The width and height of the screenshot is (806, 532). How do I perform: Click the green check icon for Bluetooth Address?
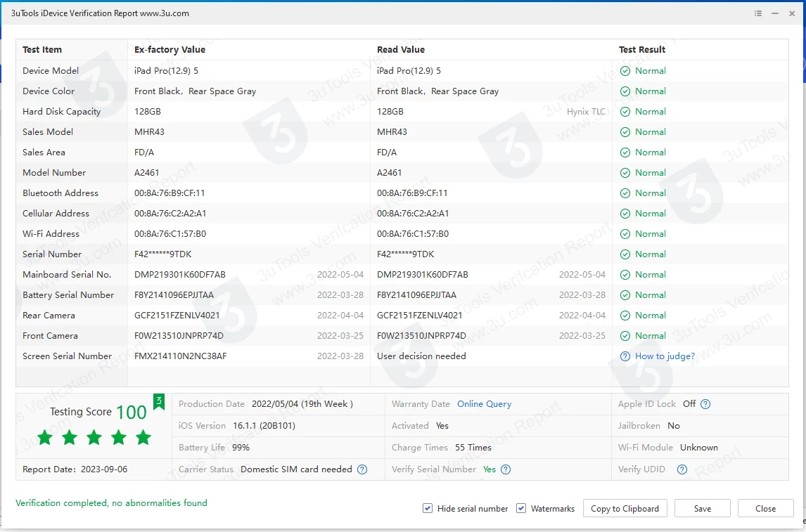pos(625,193)
